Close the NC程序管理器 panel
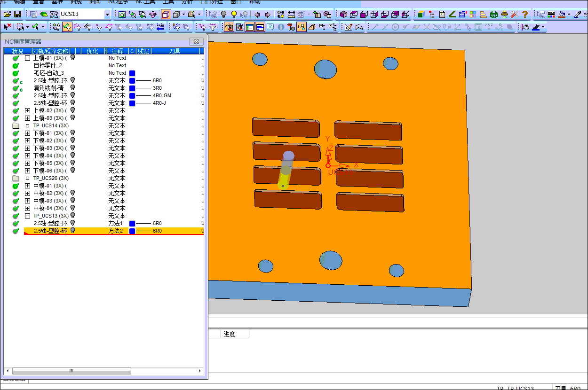This screenshot has width=588, height=390. [196, 41]
